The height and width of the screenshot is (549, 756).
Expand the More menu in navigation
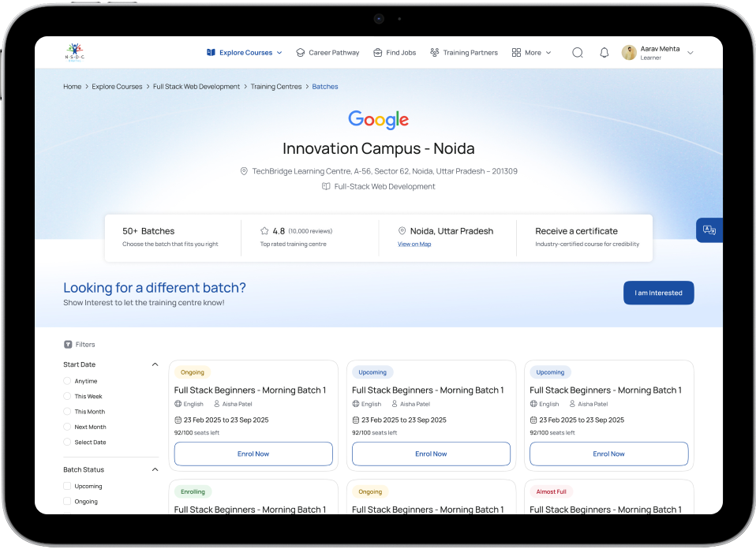point(532,53)
